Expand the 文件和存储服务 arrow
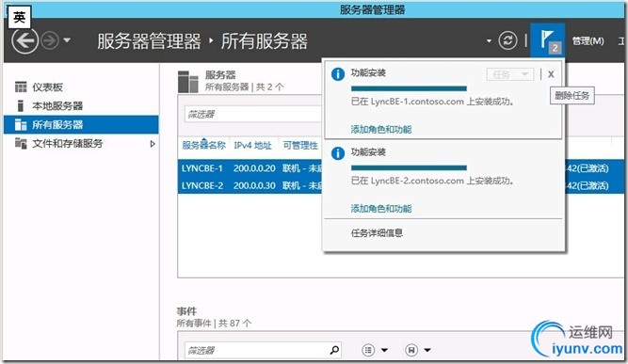This screenshot has width=628, height=364. pos(153,144)
